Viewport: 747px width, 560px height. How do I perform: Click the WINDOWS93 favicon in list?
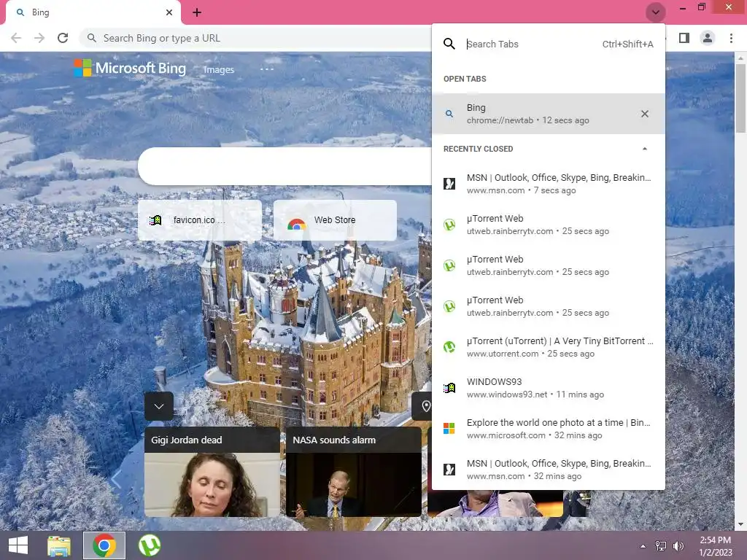click(x=449, y=388)
